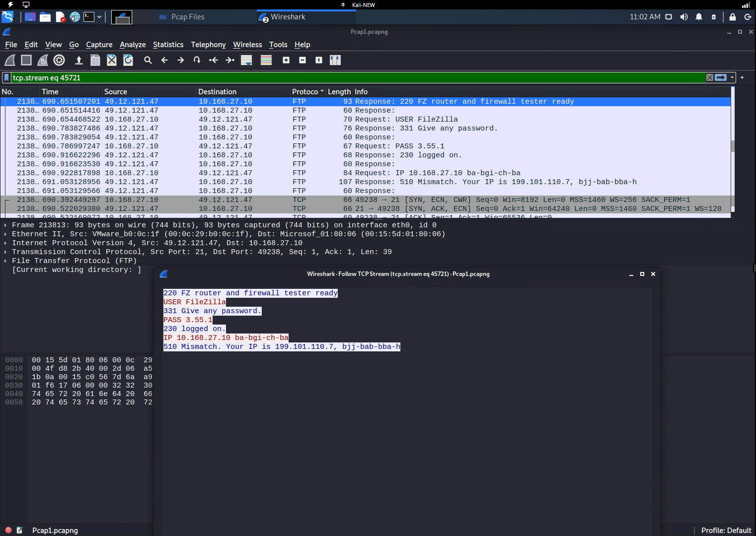The image size is (756, 536).
Task: Go back in packet history
Action: 164,60
